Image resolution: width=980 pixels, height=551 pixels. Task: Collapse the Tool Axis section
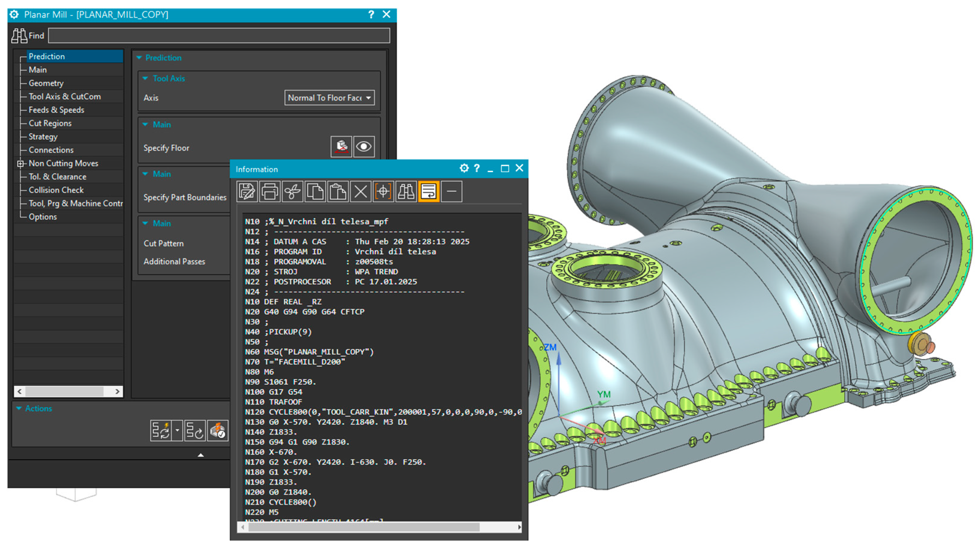click(145, 78)
